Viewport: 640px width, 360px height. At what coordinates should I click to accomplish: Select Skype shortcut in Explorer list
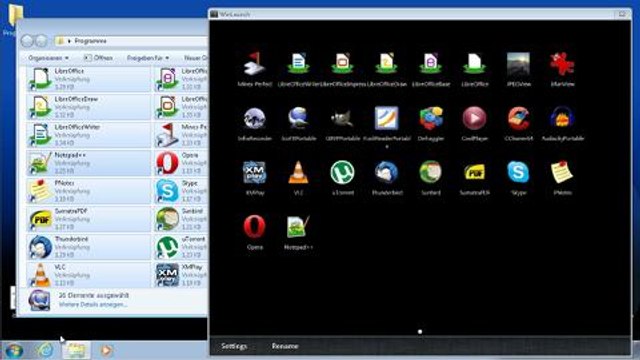[181, 191]
